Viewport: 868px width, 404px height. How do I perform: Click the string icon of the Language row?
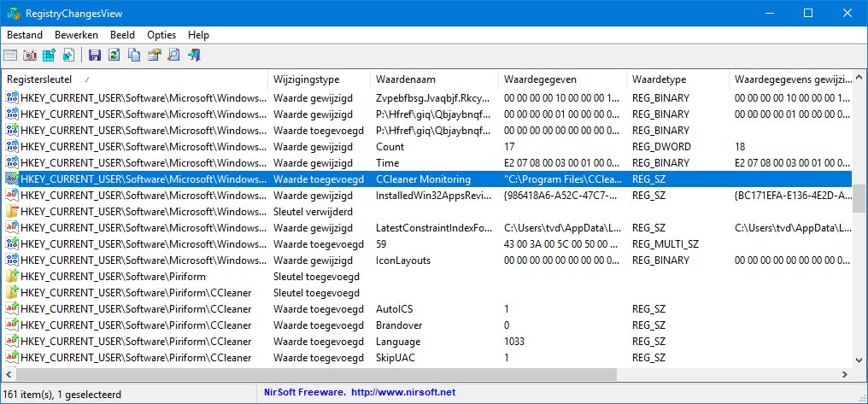[x=12, y=342]
